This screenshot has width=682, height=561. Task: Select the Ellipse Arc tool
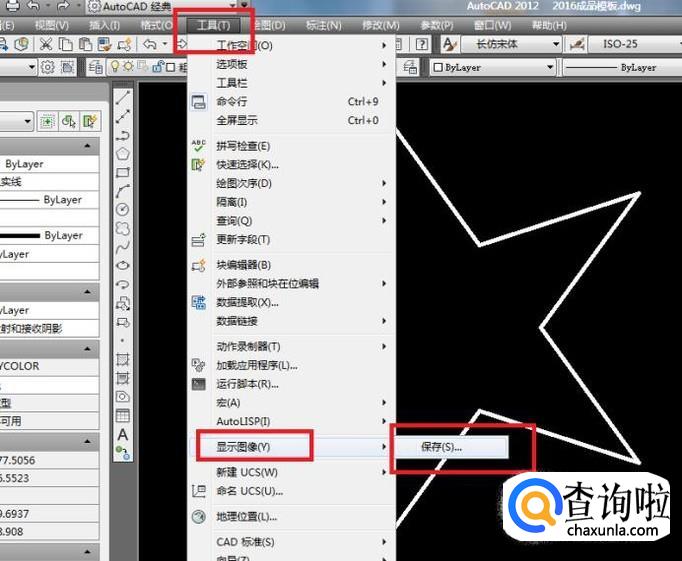(123, 284)
